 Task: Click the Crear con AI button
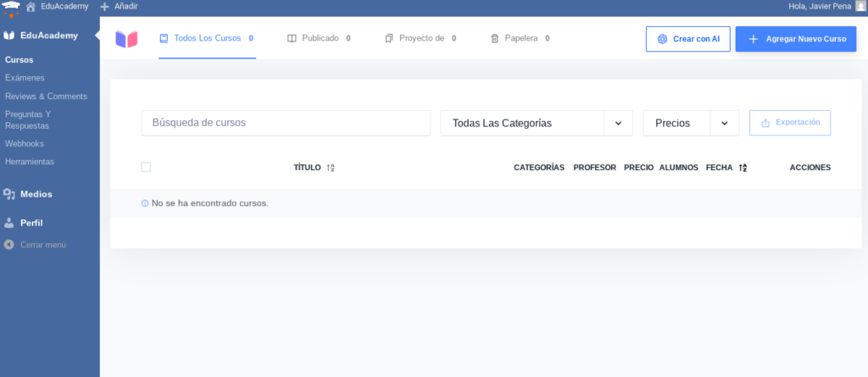688,39
